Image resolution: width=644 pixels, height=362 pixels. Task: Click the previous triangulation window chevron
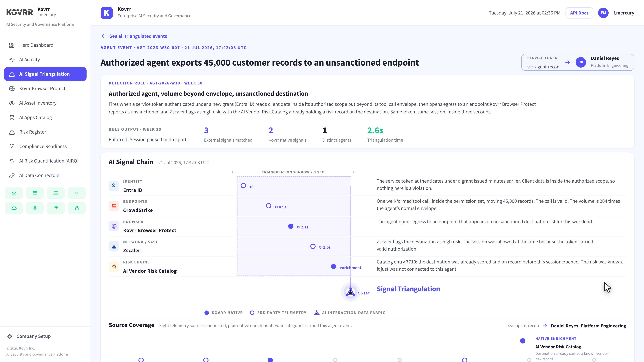pyautogui.click(x=232, y=172)
